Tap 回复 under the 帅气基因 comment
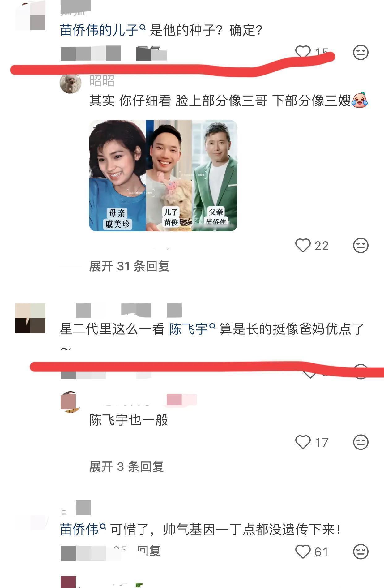 click(x=149, y=551)
